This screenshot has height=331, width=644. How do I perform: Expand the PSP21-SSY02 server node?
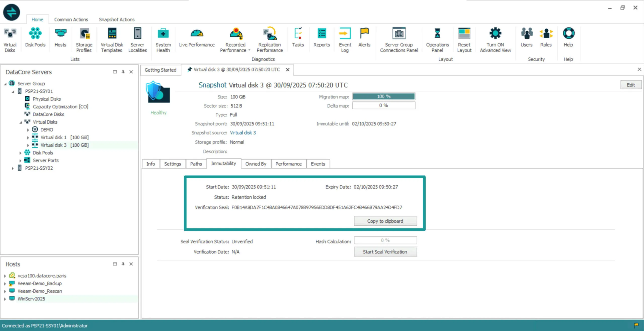(x=13, y=168)
